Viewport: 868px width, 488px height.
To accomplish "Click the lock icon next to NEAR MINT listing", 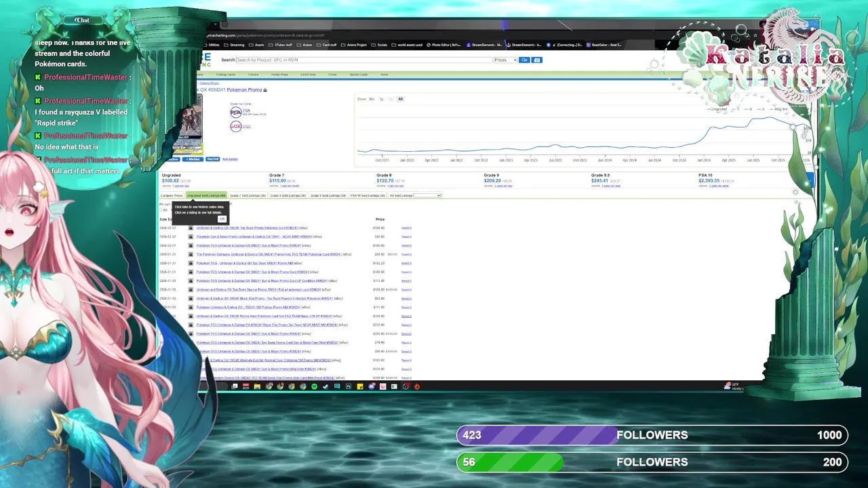I will click(191, 237).
